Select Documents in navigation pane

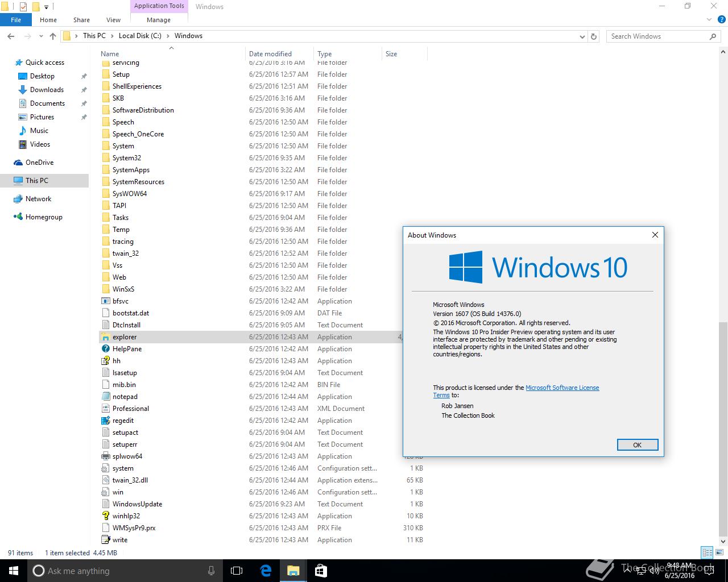pos(47,103)
